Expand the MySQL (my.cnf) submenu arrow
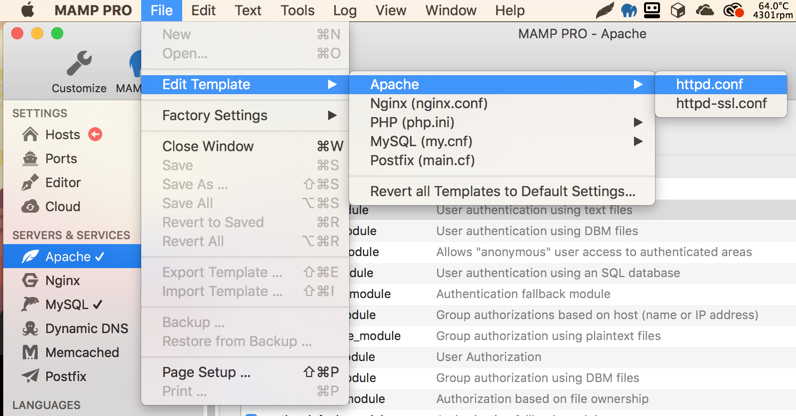This screenshot has width=796, height=416. (x=638, y=141)
